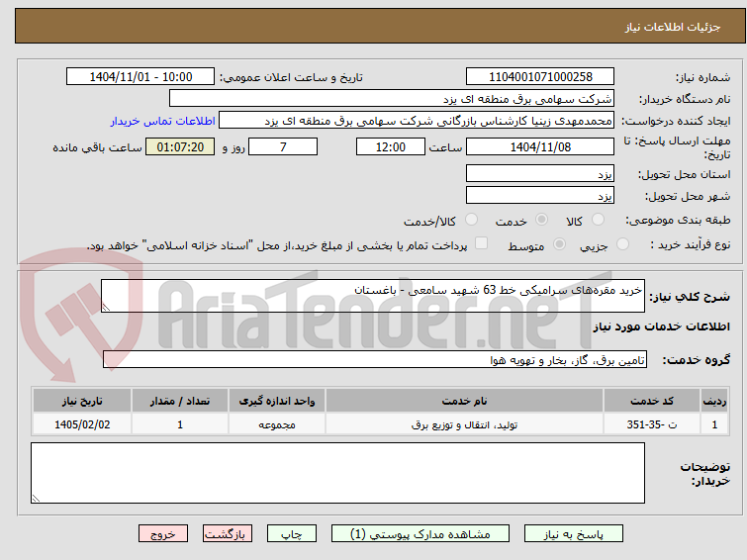This screenshot has width=747, height=560.
Task: Click the need number field 1104001071000258
Action: point(540,77)
